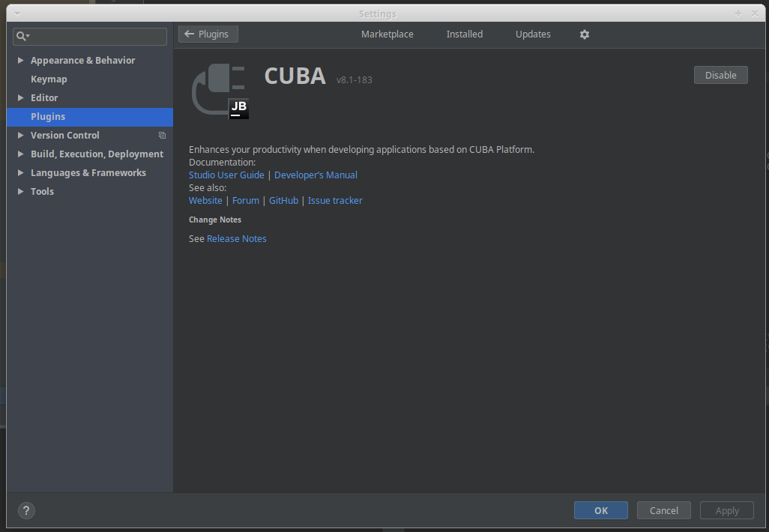This screenshot has width=769, height=532.
Task: Click the Apply button
Action: click(727, 510)
